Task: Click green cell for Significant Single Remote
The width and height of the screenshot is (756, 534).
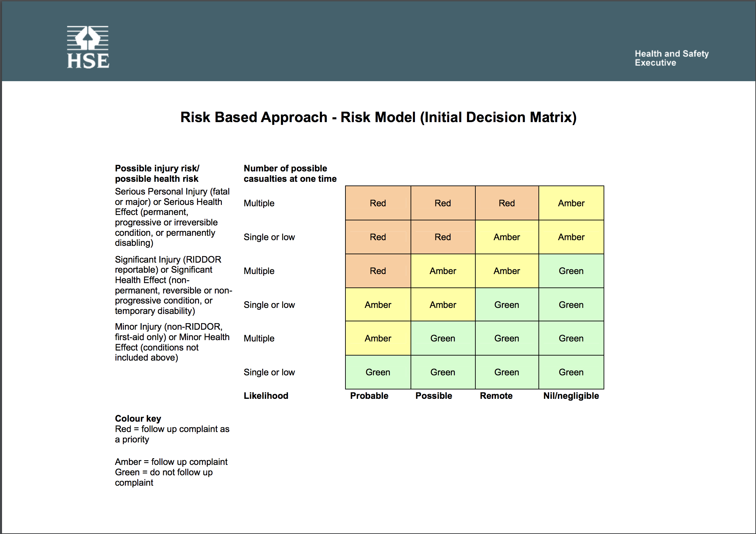Action: tap(507, 305)
